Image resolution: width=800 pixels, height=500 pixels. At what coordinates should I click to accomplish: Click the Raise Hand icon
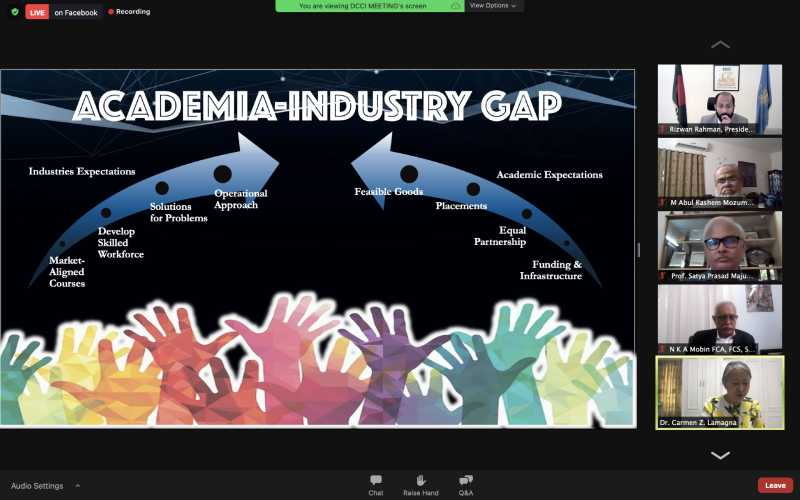[x=421, y=484]
